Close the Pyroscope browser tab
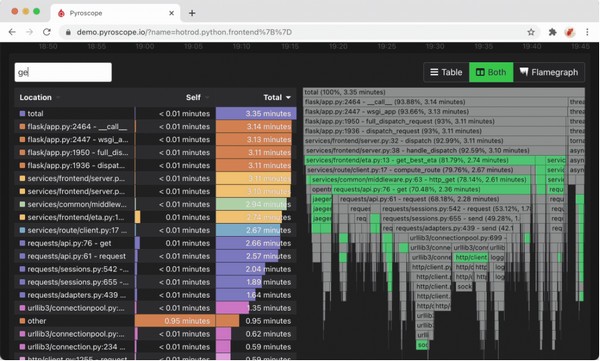Screen dimensions: 600x361 171,13
